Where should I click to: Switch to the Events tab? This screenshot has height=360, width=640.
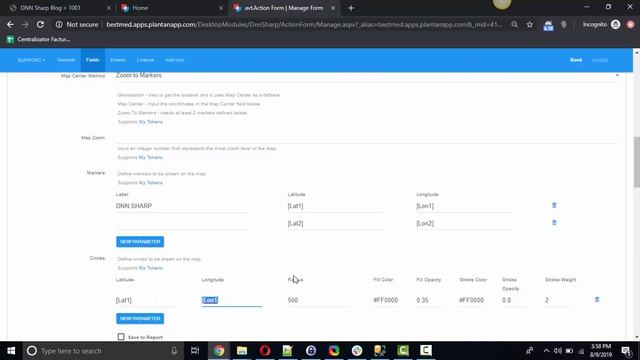118,60
